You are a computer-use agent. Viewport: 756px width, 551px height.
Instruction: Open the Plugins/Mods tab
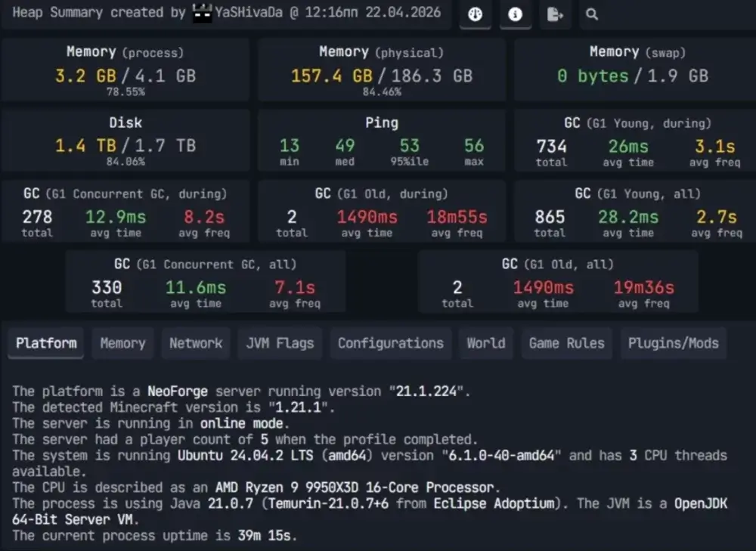(x=673, y=343)
